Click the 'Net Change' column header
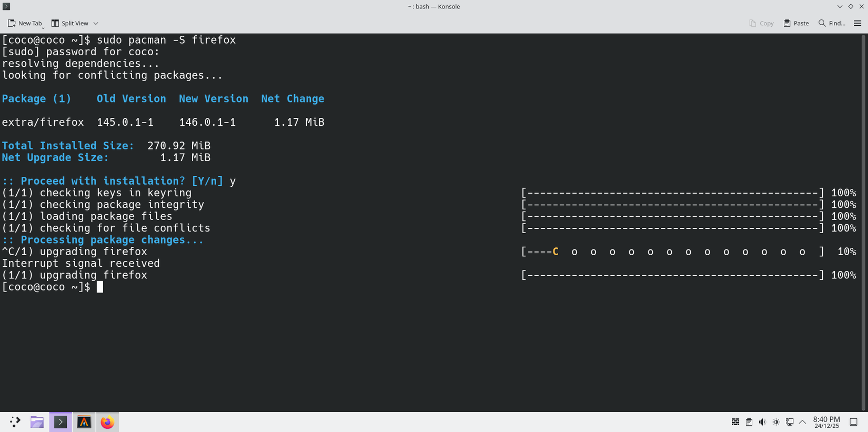The image size is (868, 432). 293,99
